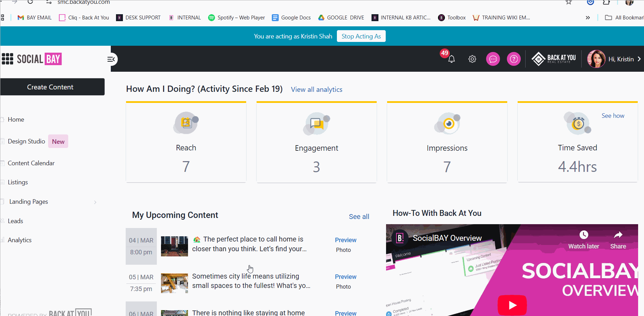Open thumbnail of 04 MAR post

point(175,246)
